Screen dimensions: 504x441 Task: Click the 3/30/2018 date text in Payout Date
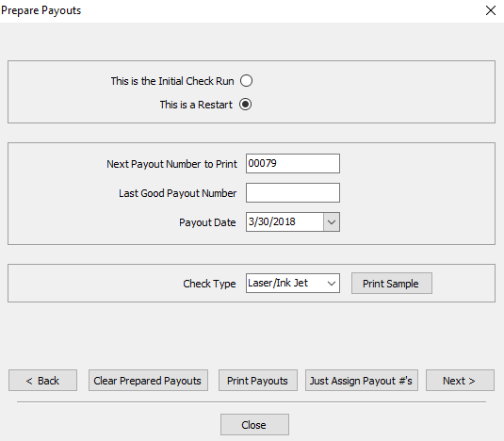pyautogui.click(x=271, y=221)
